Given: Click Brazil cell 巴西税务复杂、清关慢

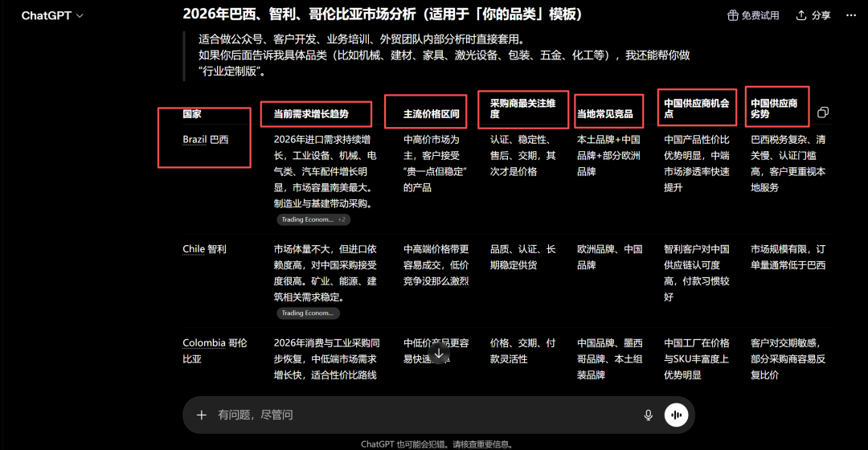Looking at the screenshot, I should 788,164.
